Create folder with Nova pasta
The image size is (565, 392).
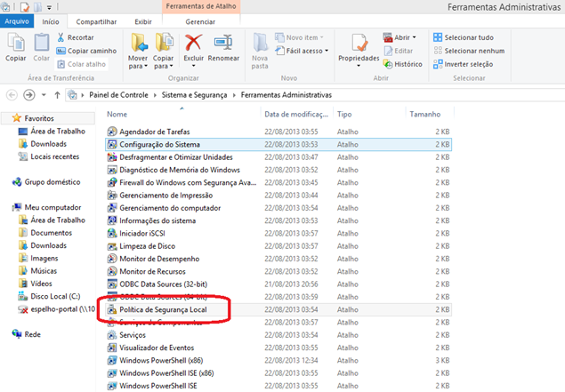click(x=260, y=51)
